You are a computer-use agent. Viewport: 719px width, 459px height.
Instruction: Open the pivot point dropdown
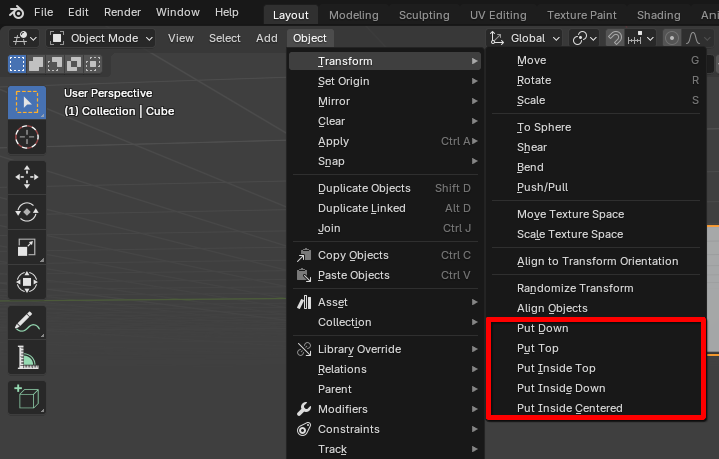pos(585,38)
